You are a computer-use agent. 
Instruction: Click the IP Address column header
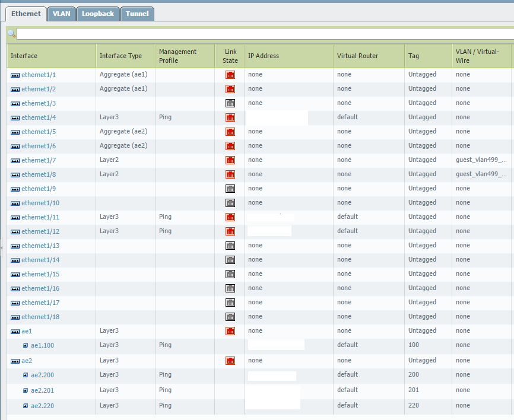point(264,56)
